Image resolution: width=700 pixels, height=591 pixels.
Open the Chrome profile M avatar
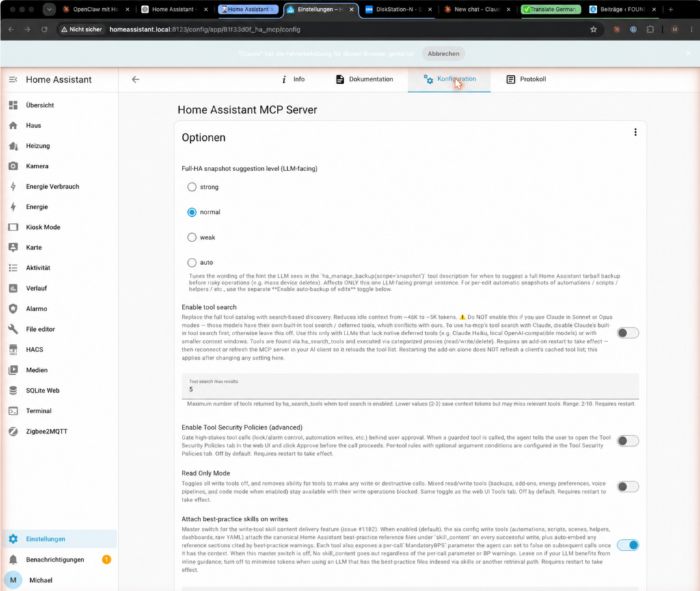(x=675, y=29)
